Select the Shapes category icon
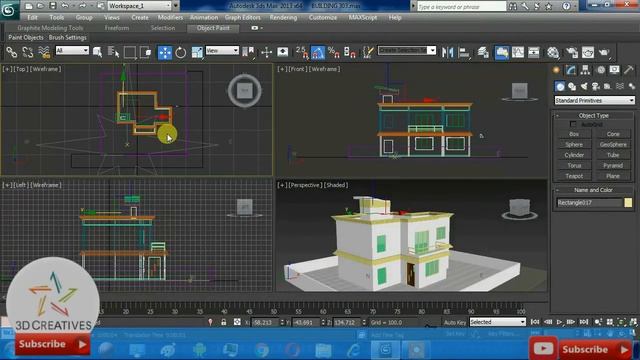This screenshot has width=640, height=360. (x=572, y=86)
